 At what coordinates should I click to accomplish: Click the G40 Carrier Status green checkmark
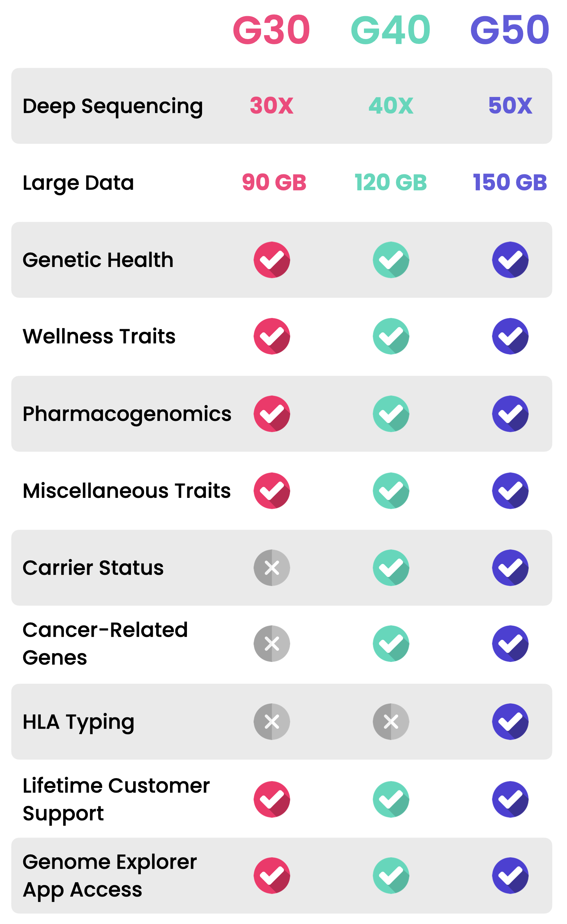click(391, 568)
